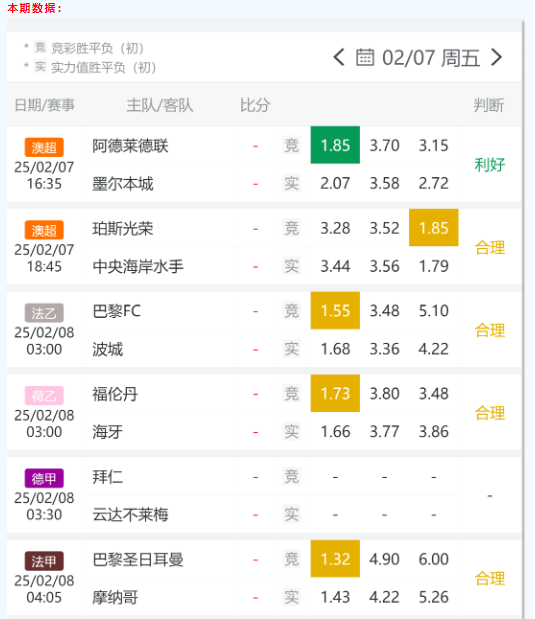This screenshot has width=535, height=619.
Task: Click the orange 澳超 badge for 阿德莱德联 match
Action: point(44,147)
